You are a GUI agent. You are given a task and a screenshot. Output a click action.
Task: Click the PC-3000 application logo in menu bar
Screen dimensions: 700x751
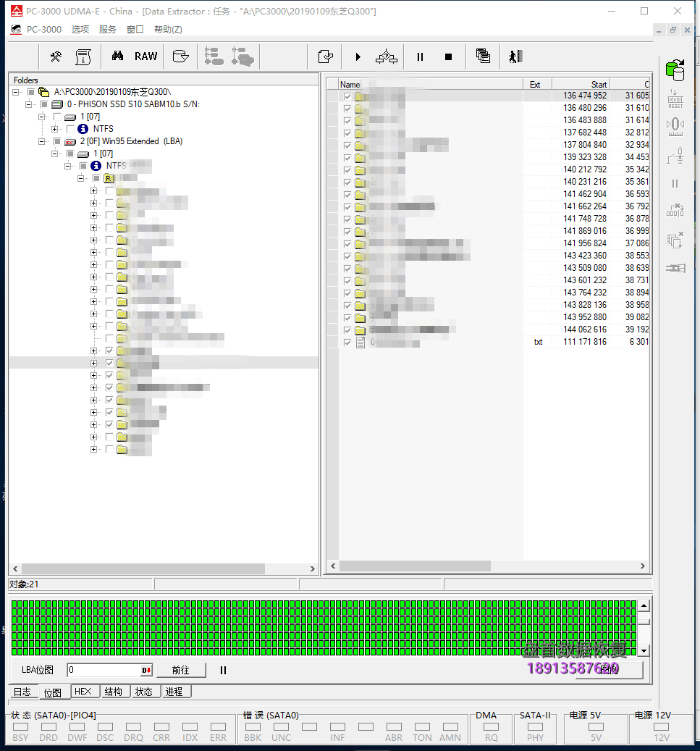[x=16, y=29]
